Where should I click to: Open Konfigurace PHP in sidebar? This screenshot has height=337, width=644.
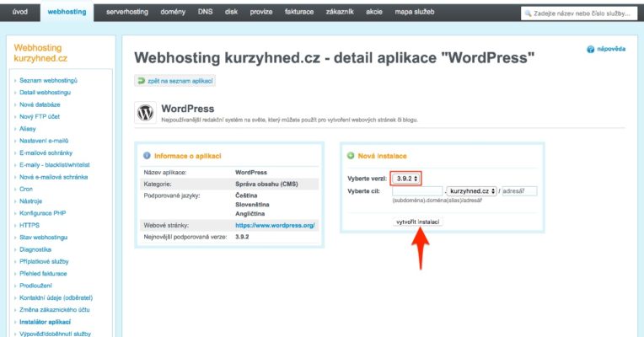[x=43, y=213]
